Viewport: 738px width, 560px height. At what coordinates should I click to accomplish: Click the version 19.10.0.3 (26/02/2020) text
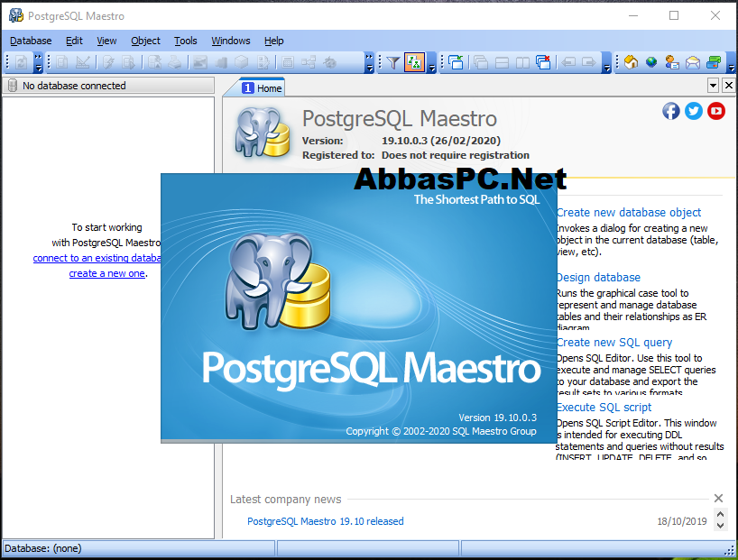(441, 141)
